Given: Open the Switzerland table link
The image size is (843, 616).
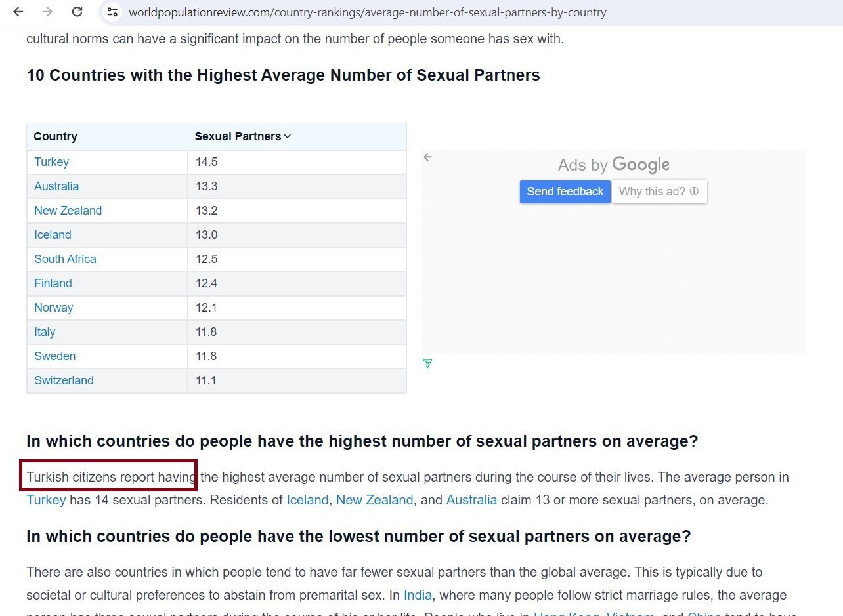Looking at the screenshot, I should (64, 380).
